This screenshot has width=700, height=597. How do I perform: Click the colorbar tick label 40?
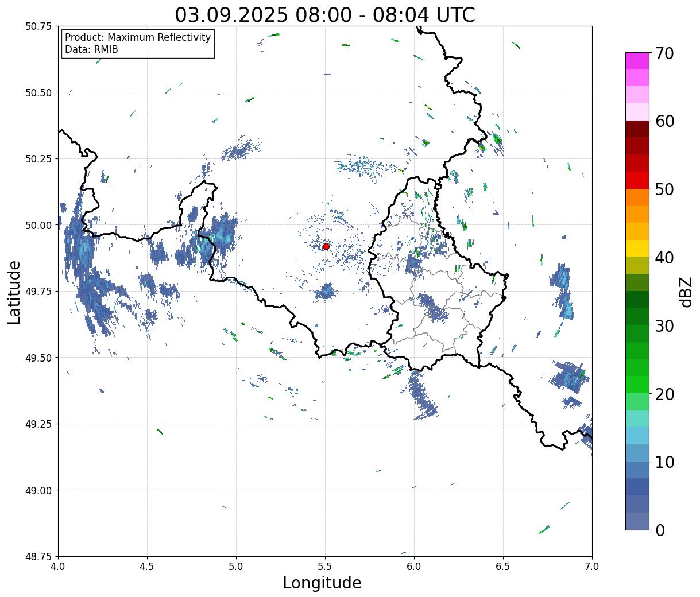point(664,258)
